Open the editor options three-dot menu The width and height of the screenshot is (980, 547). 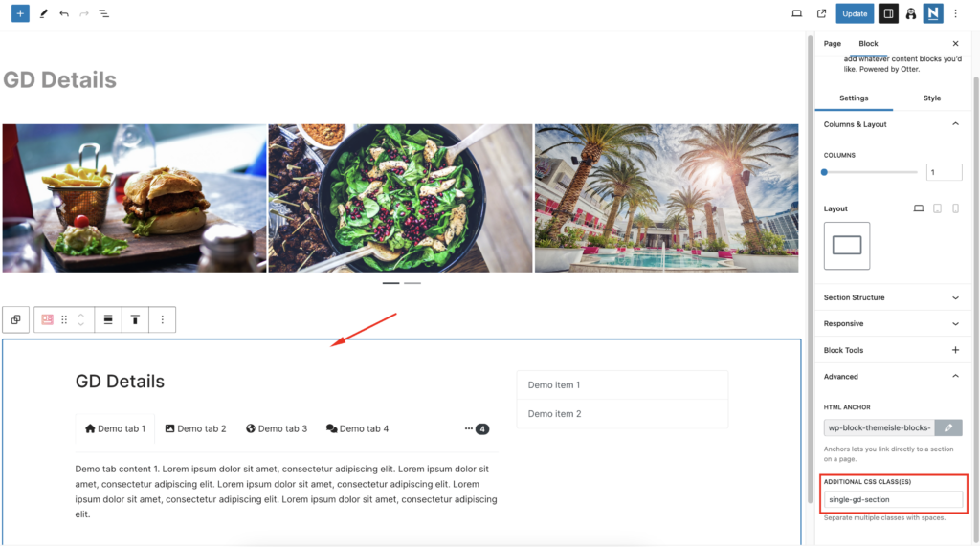(x=956, y=13)
